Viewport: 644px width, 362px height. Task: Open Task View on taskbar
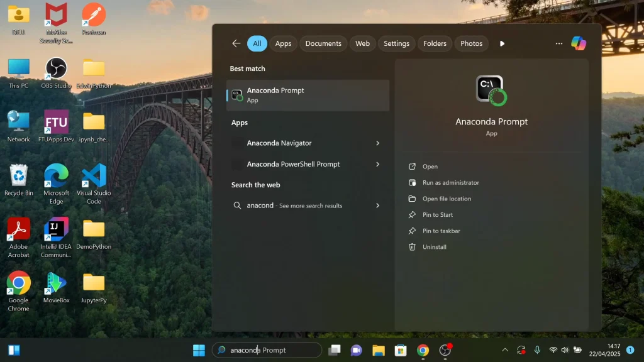pyautogui.click(x=335, y=350)
